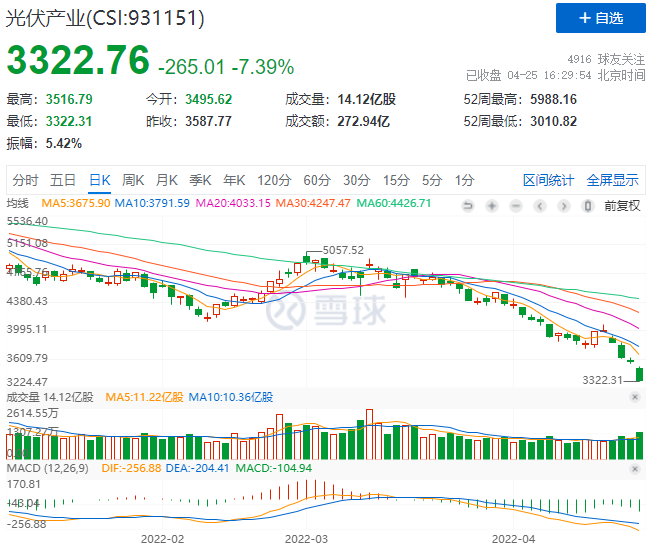Zoom in the K-line chart
This screenshot has width=649, height=552.
pyautogui.click(x=492, y=205)
